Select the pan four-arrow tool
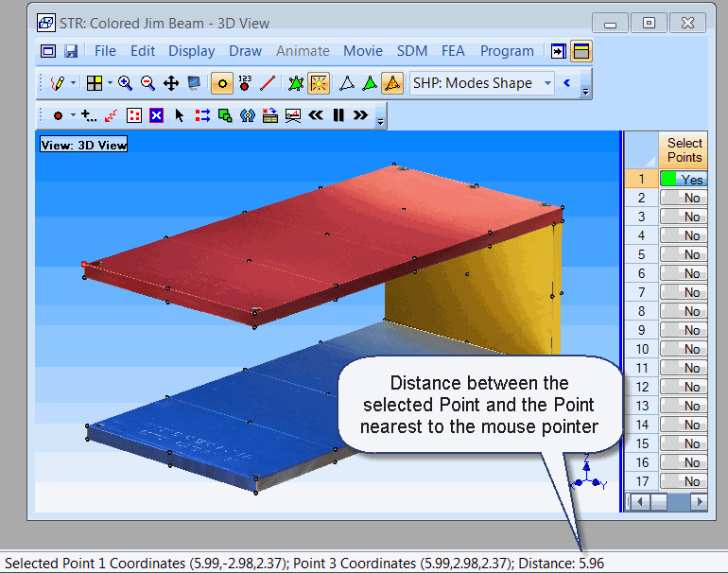728x573 pixels. coord(171,83)
